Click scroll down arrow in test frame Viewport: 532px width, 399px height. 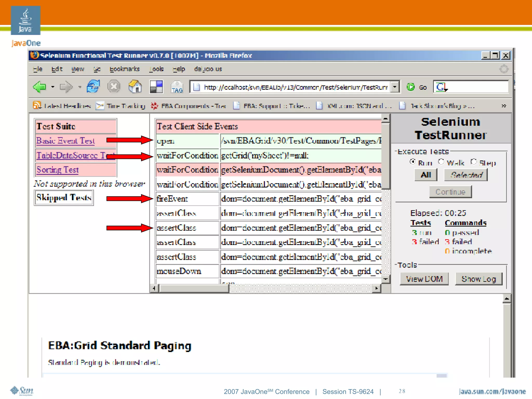(x=385, y=279)
